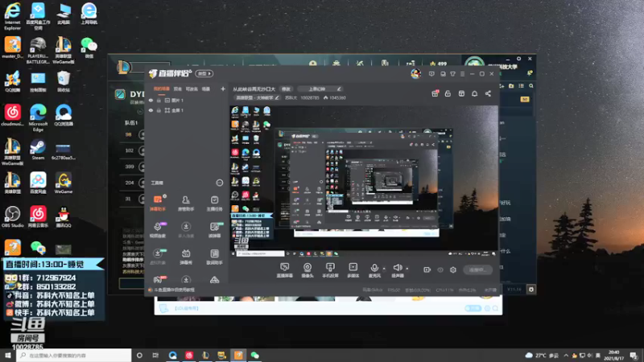
Task: Click the padlock icon beside the gift box
Action: 448,93
